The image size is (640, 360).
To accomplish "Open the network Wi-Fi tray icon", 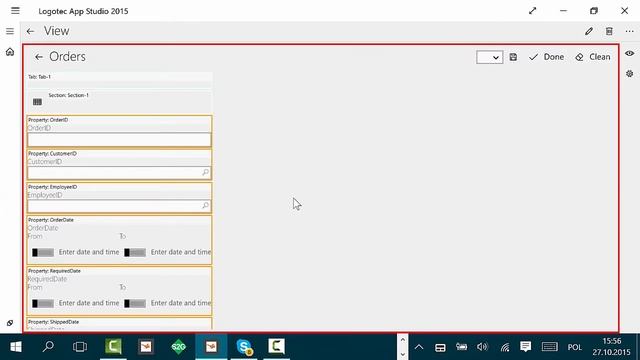I will [505, 347].
